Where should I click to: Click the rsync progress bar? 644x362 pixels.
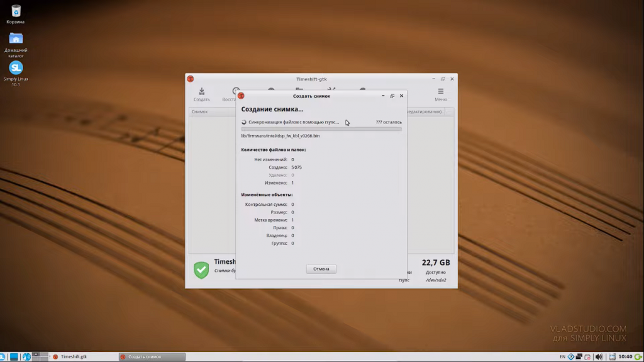tap(321, 129)
